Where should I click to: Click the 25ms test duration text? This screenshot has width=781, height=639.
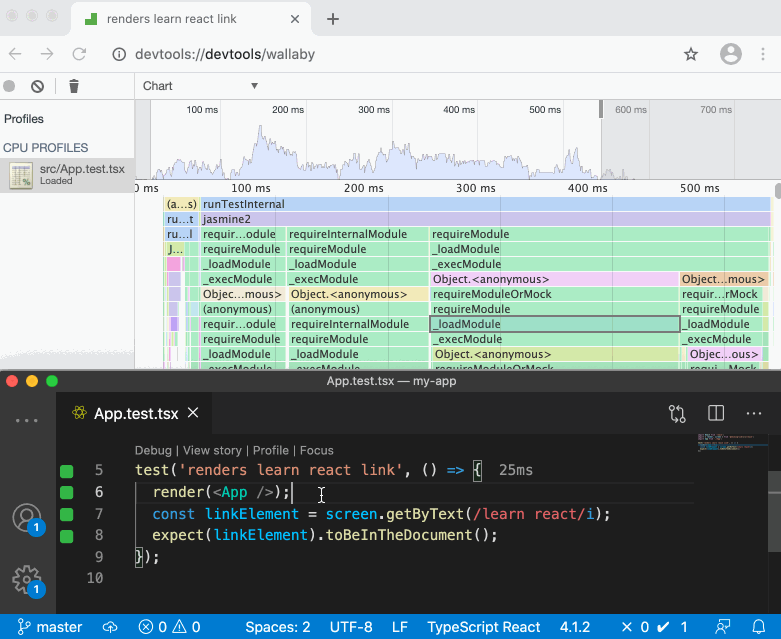[x=516, y=470]
